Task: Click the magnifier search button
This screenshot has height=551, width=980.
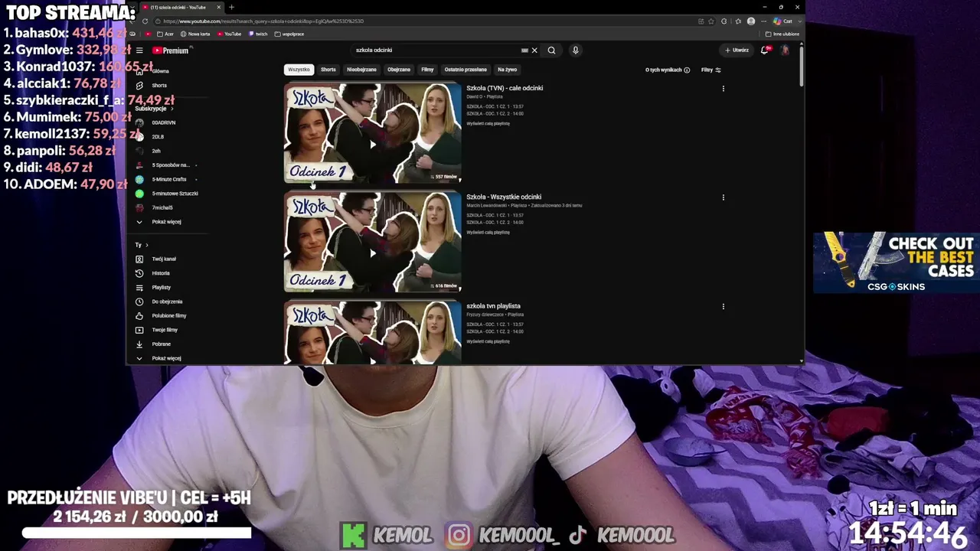Action: 551,51
